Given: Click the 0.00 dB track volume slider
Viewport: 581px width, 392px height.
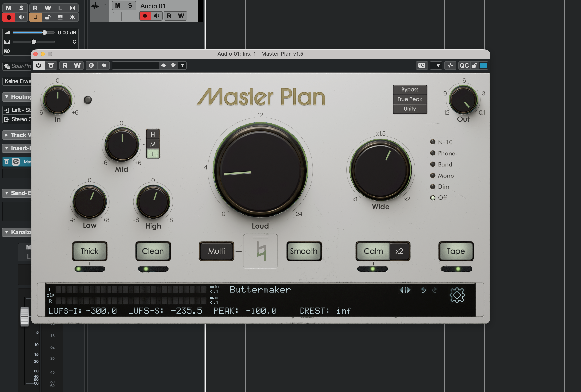Looking at the screenshot, I should coord(44,32).
